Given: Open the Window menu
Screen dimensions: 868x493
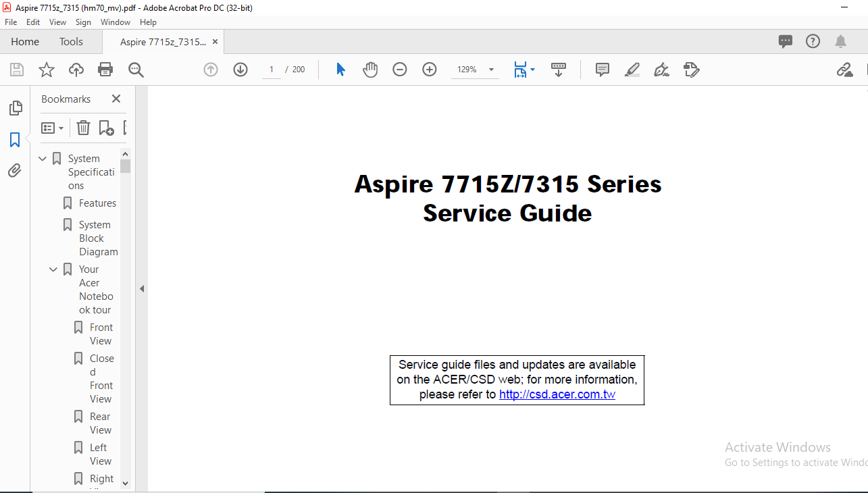Looking at the screenshot, I should pyautogui.click(x=116, y=22).
